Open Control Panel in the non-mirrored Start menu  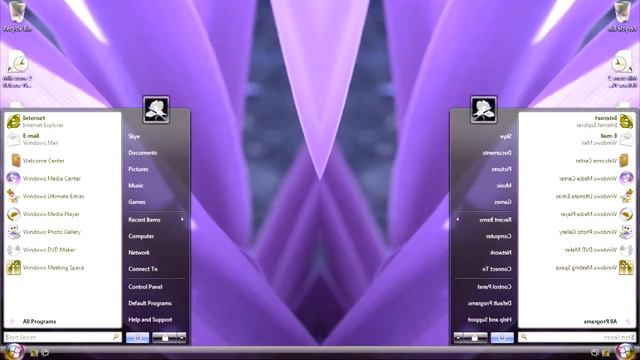(145, 287)
